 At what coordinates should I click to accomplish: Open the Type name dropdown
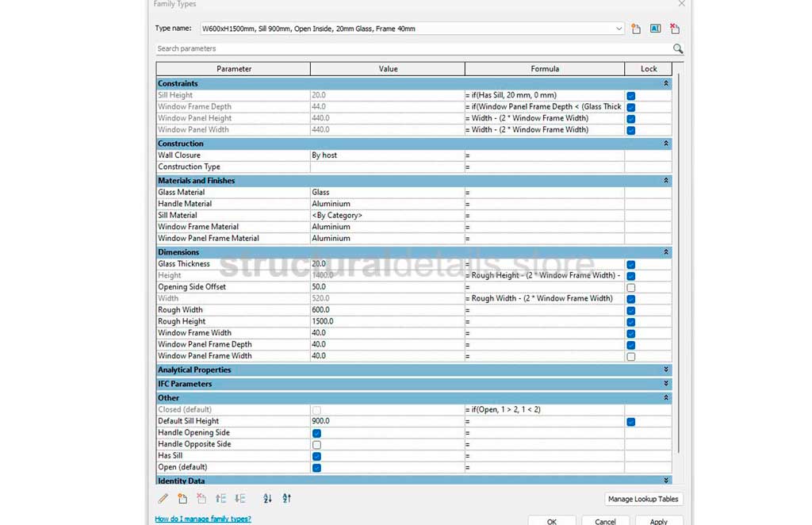(x=619, y=29)
